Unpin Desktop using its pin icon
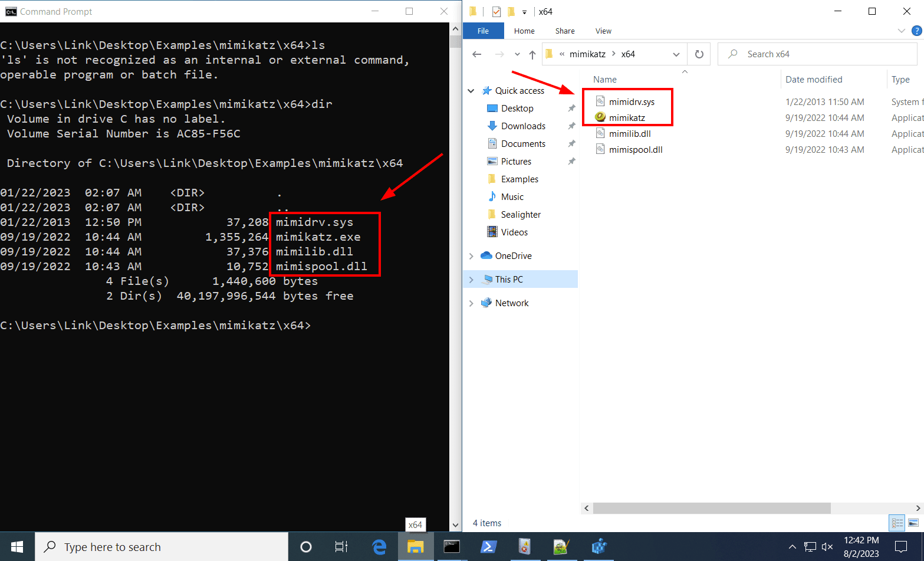This screenshot has width=924, height=561. pos(571,109)
